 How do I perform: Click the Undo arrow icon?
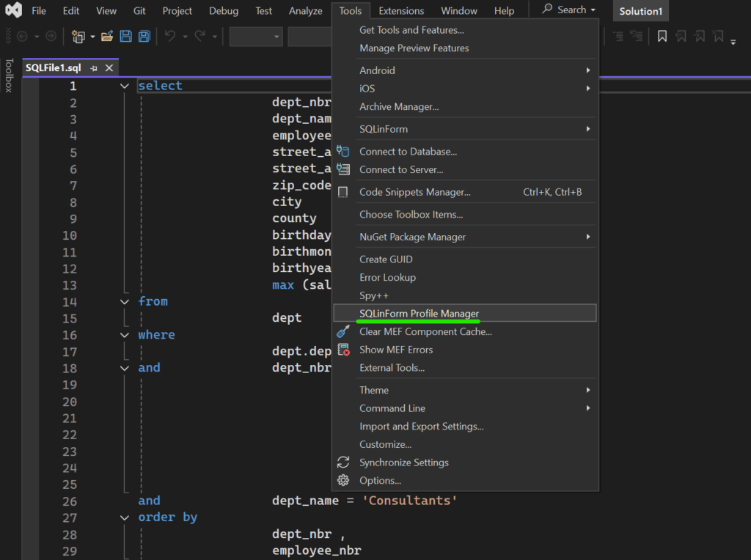[170, 36]
